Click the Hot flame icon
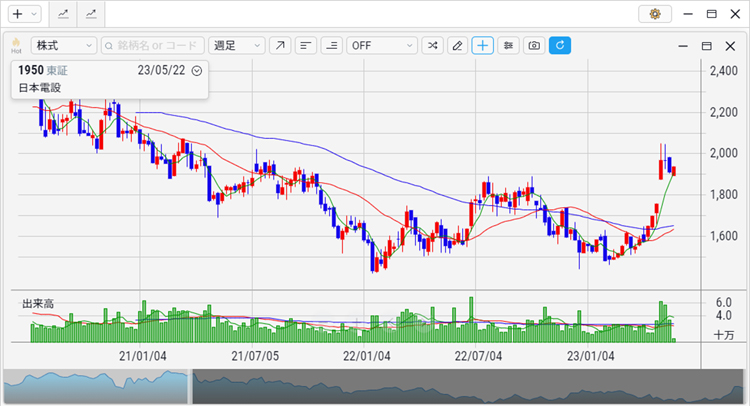Screen dimensions: 750x406 (x=16, y=46)
